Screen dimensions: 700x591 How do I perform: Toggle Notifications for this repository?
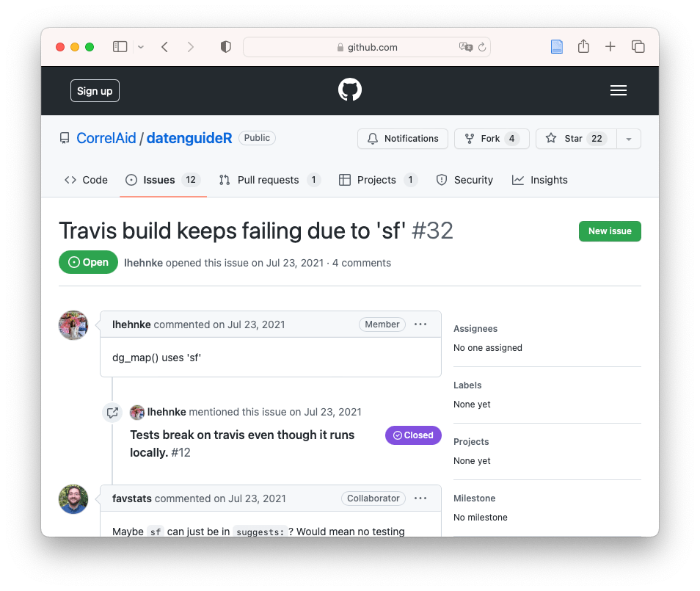click(403, 139)
